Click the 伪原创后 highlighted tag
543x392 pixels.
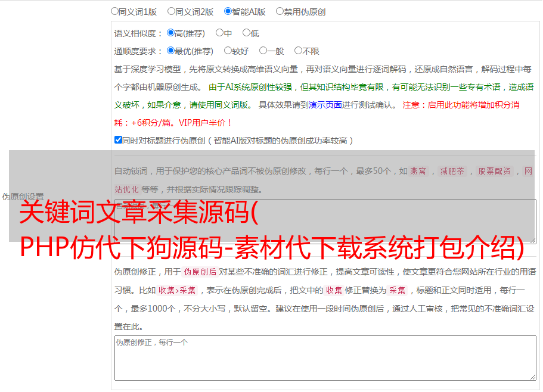tap(200, 272)
